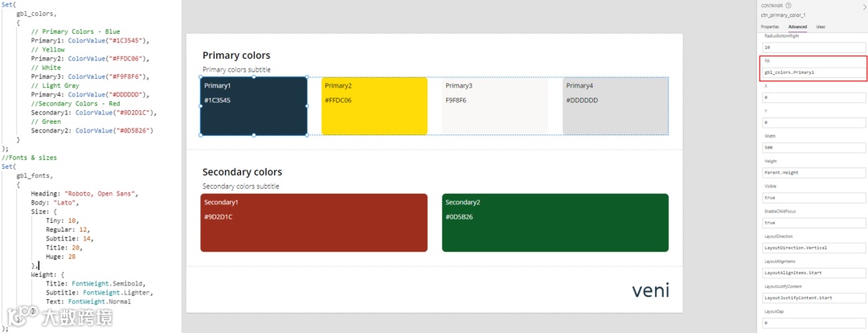Click the Text: FontWeight.Normal line
The height and width of the screenshot is (333, 868).
[x=88, y=302]
